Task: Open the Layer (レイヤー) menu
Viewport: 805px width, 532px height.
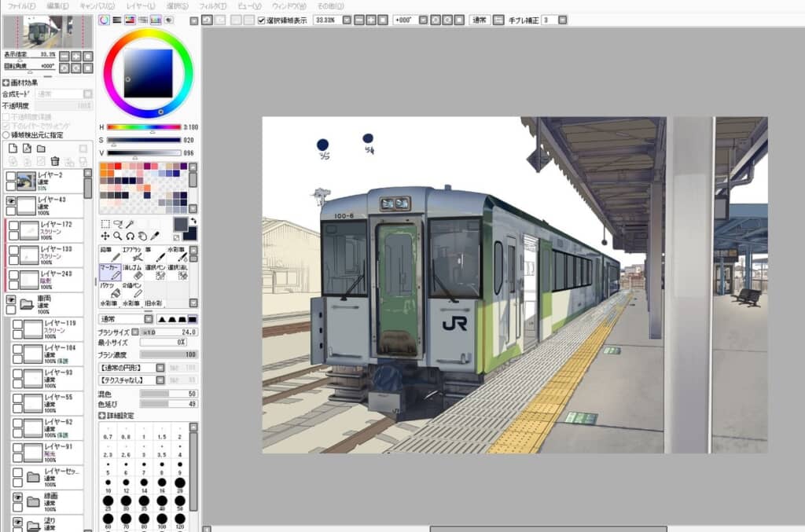Action: [x=140, y=6]
